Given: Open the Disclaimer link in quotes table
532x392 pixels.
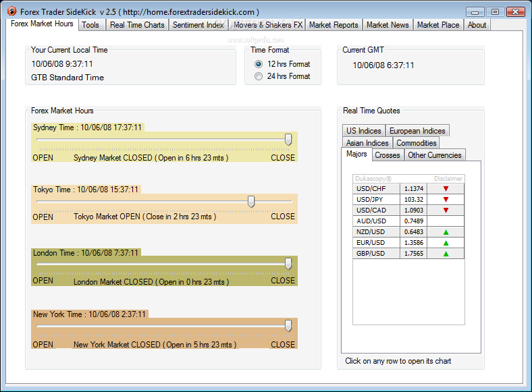Looking at the screenshot, I should coord(448,179).
